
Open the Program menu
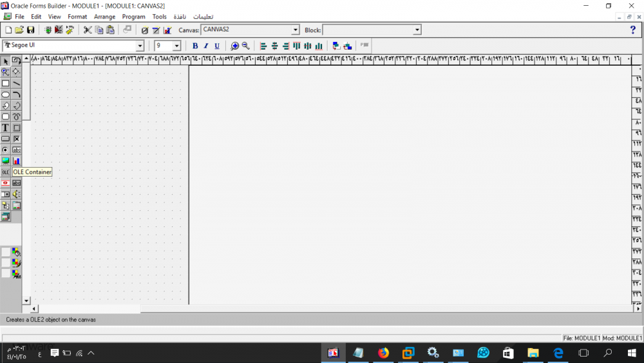(133, 17)
